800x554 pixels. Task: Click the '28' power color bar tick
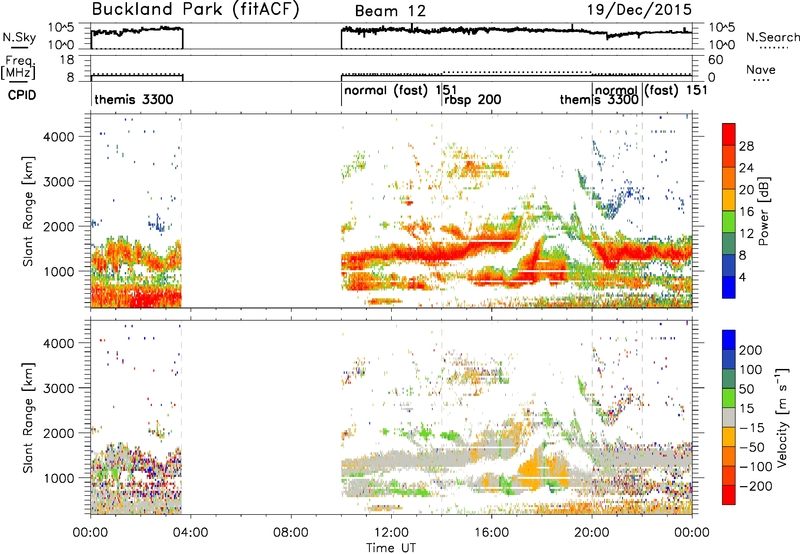746,146
